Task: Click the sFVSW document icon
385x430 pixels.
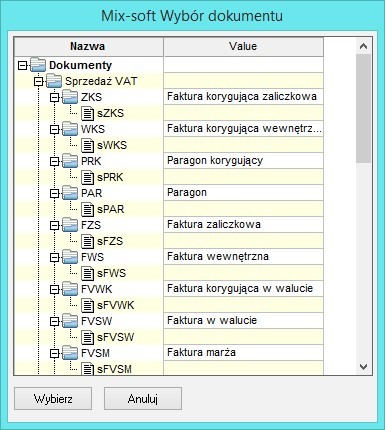Action: [x=88, y=337]
